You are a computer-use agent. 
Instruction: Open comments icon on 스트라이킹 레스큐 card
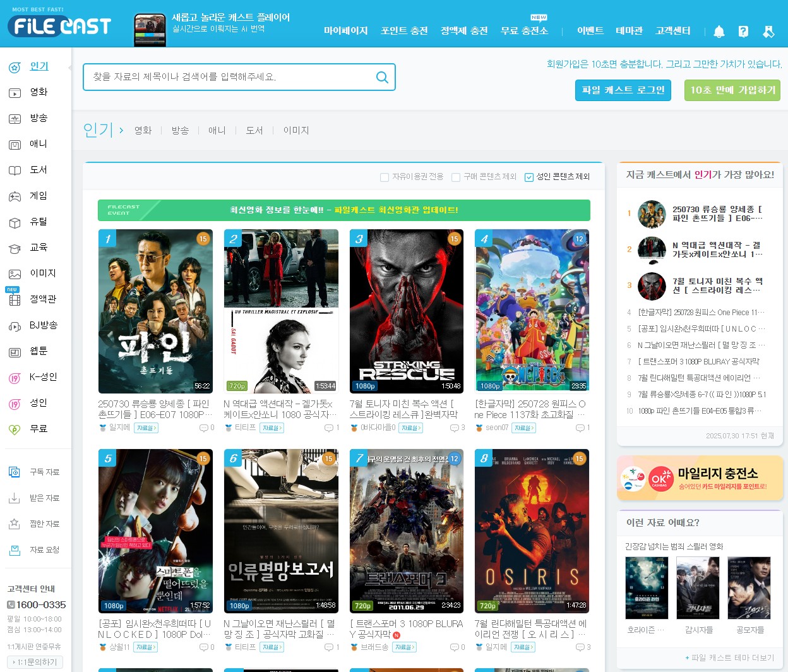tap(454, 428)
